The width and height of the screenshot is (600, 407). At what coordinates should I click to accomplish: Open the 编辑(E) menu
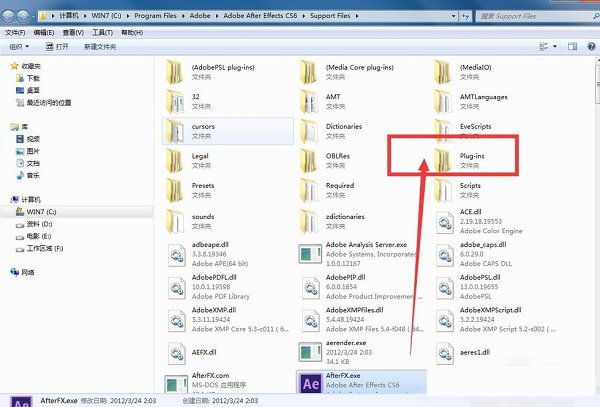44,33
